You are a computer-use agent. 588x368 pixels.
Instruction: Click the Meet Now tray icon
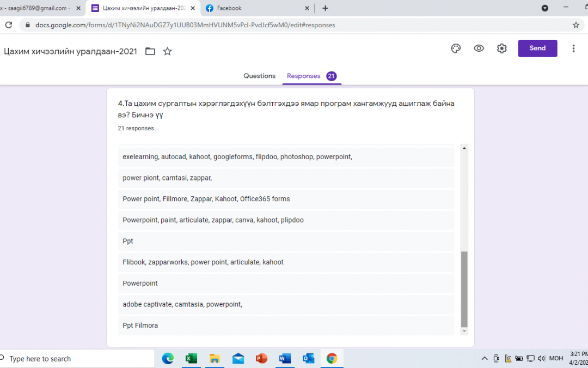coord(496,359)
